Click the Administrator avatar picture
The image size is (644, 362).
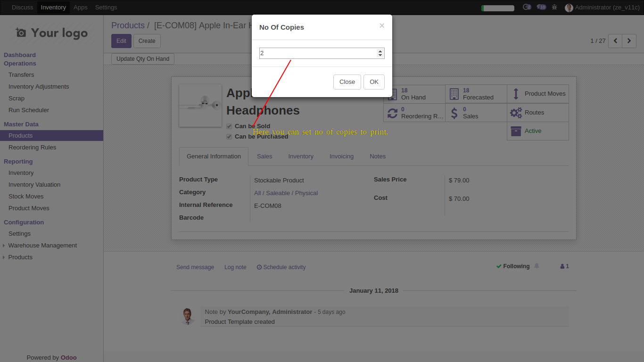569,8
